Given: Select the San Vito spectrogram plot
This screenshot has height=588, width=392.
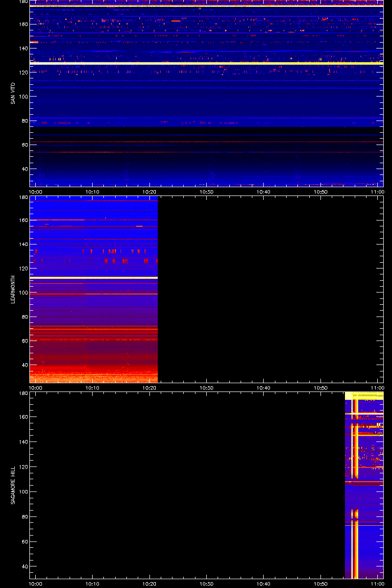Looking at the screenshot, I should pyautogui.click(x=206, y=93).
